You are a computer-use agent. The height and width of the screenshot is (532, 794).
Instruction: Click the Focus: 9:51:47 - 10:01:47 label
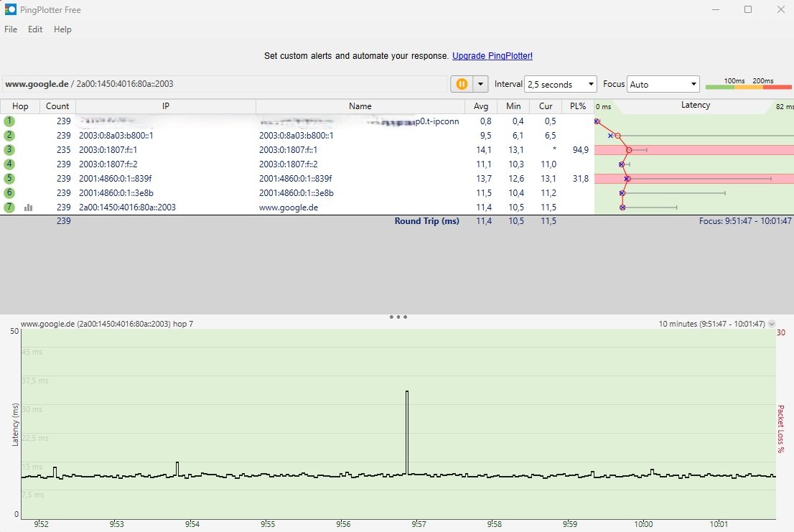point(745,221)
